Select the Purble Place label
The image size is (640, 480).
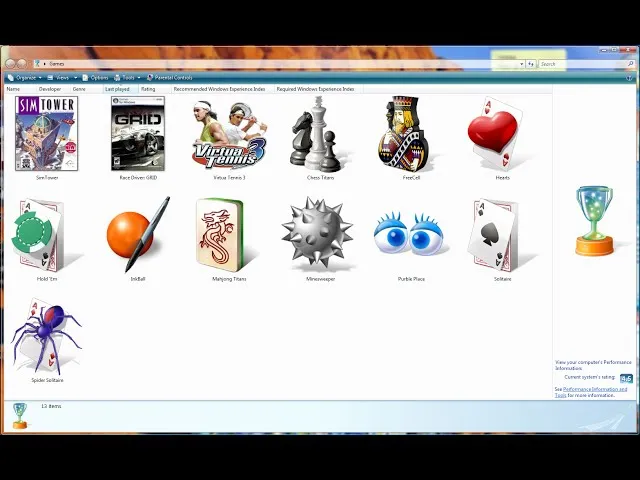pos(411,279)
